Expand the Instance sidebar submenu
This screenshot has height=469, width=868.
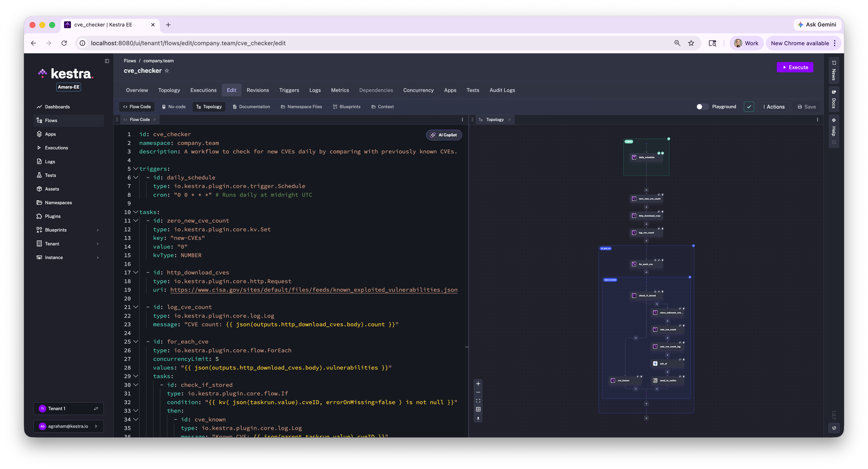(98, 258)
